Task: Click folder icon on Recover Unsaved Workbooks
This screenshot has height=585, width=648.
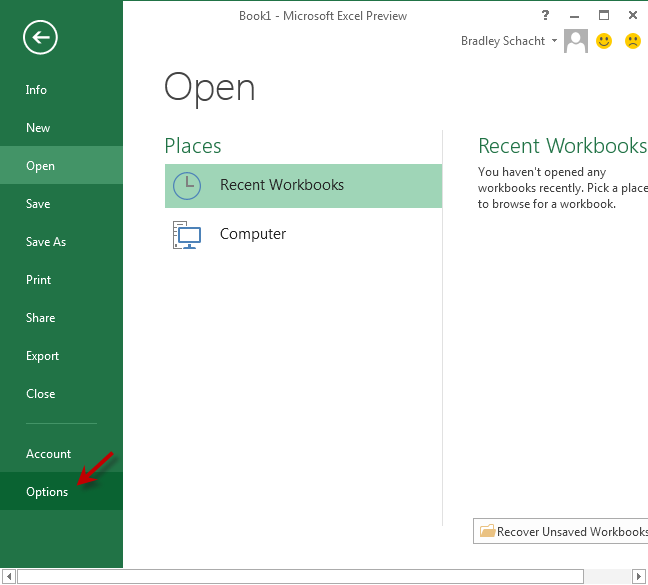Action: 488,530
